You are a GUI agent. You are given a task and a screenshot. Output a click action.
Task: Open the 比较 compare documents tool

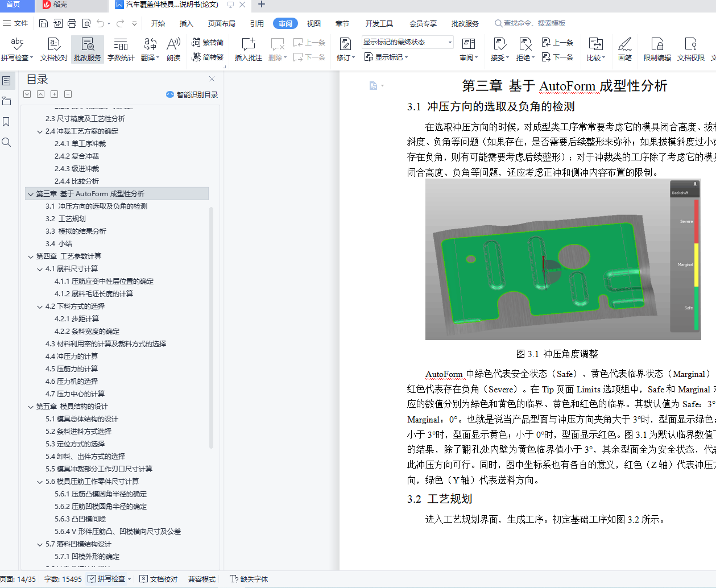(595, 49)
